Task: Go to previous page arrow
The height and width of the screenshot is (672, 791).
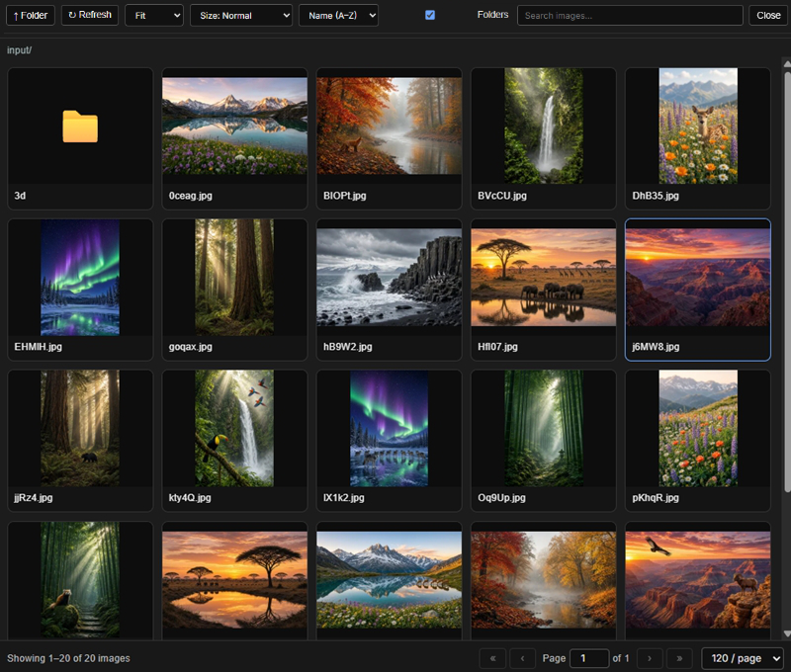Action: 522,658
